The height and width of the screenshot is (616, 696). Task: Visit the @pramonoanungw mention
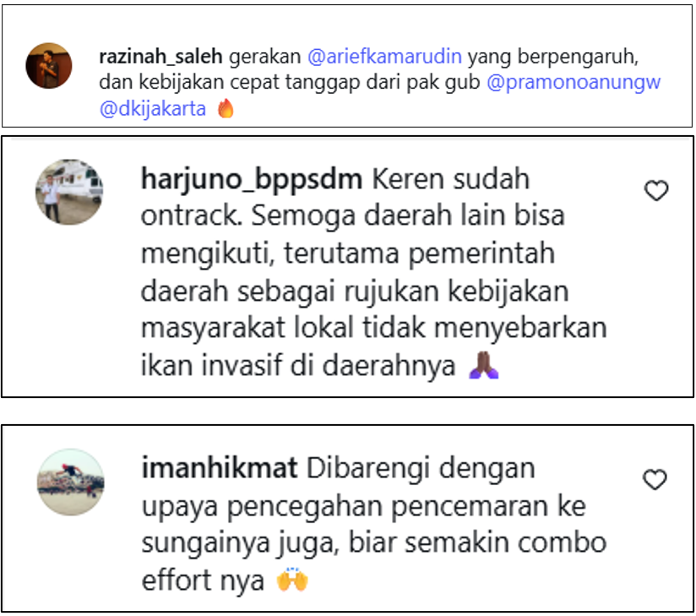[574, 83]
